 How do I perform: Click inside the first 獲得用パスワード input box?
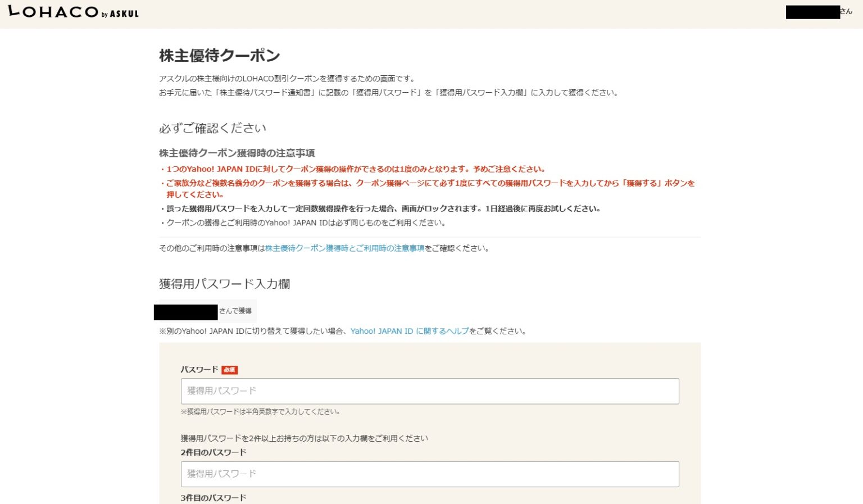(x=429, y=391)
